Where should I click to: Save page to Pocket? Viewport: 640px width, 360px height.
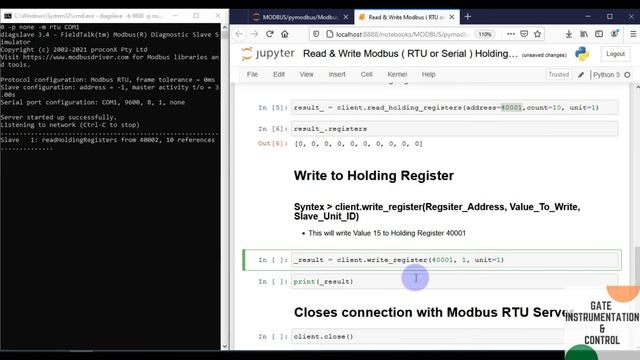click(524, 34)
